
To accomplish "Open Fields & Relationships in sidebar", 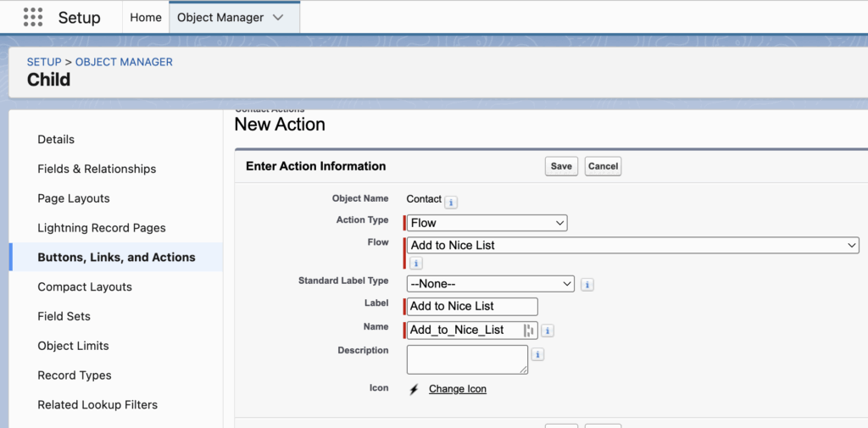I will pos(97,169).
